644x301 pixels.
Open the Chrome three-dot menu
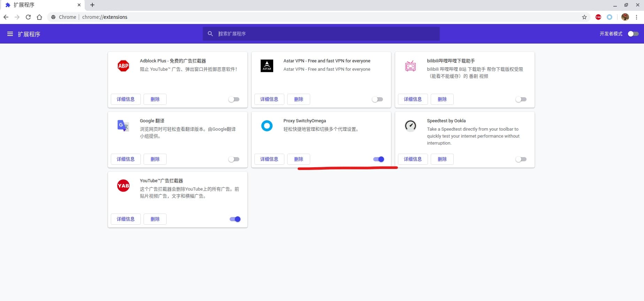637,17
